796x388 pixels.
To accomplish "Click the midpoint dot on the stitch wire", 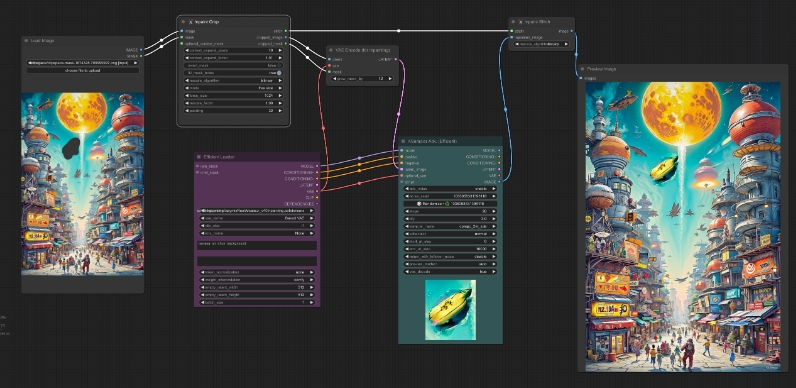I will [x=399, y=31].
